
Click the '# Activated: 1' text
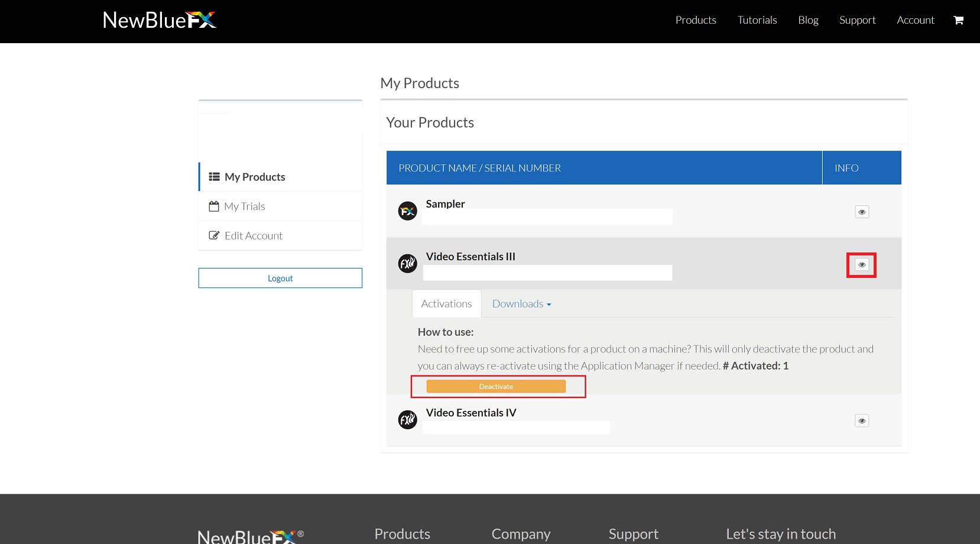(x=755, y=366)
